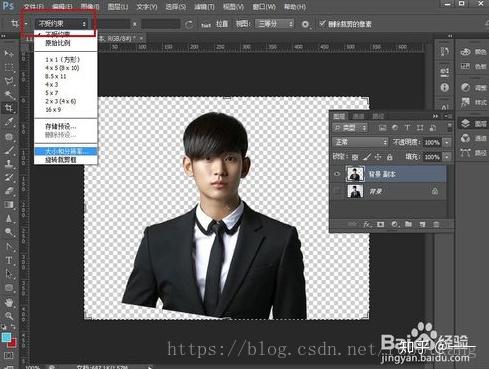
Task: Click the 拉直 straighten button
Action: coord(222,24)
